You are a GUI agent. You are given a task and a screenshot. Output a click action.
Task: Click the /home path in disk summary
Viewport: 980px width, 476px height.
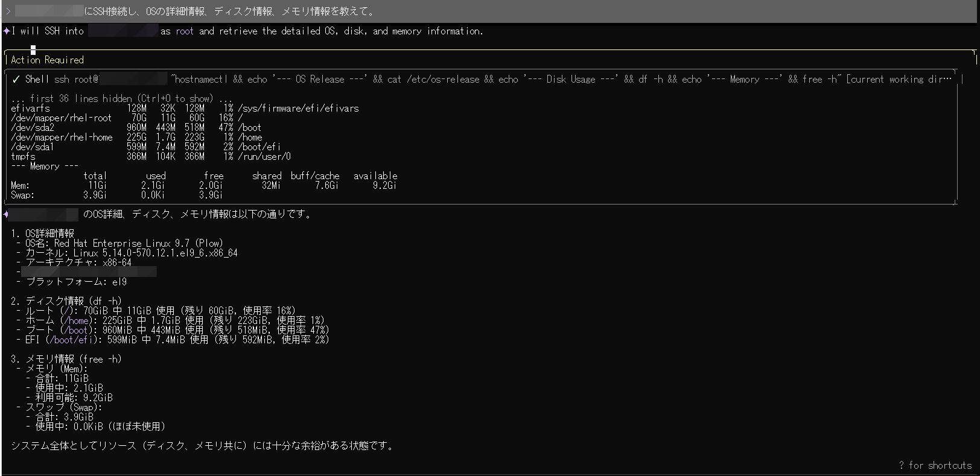pyautogui.click(x=77, y=320)
